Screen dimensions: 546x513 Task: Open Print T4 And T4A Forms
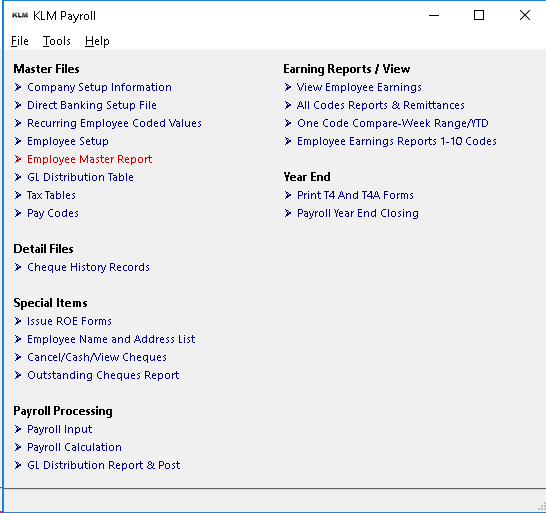(355, 195)
